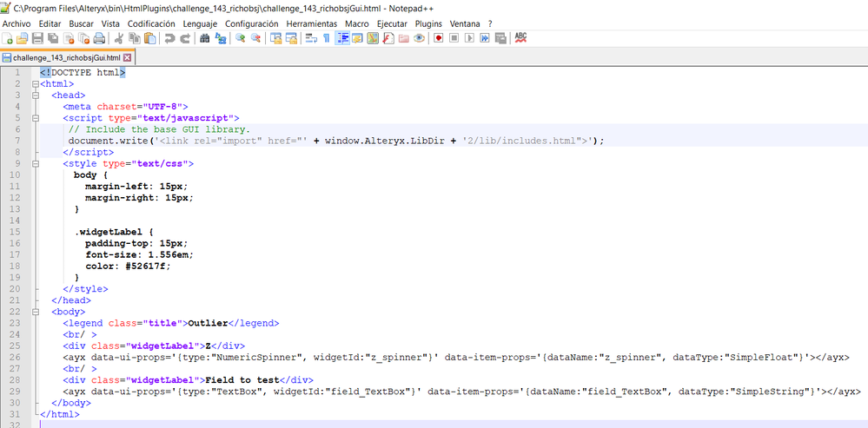Open Find with the binoculars icon
The width and height of the screenshot is (868, 428).
coord(205,38)
